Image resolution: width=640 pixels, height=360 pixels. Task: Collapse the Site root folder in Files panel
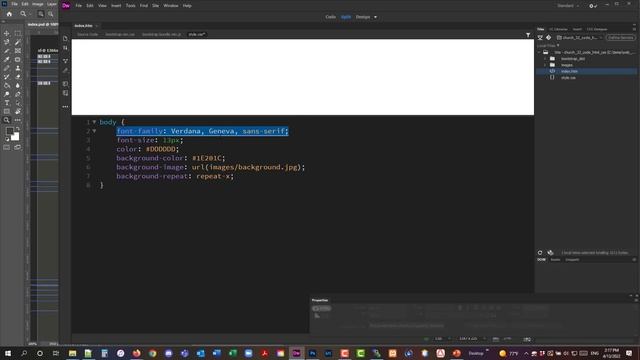[539, 53]
